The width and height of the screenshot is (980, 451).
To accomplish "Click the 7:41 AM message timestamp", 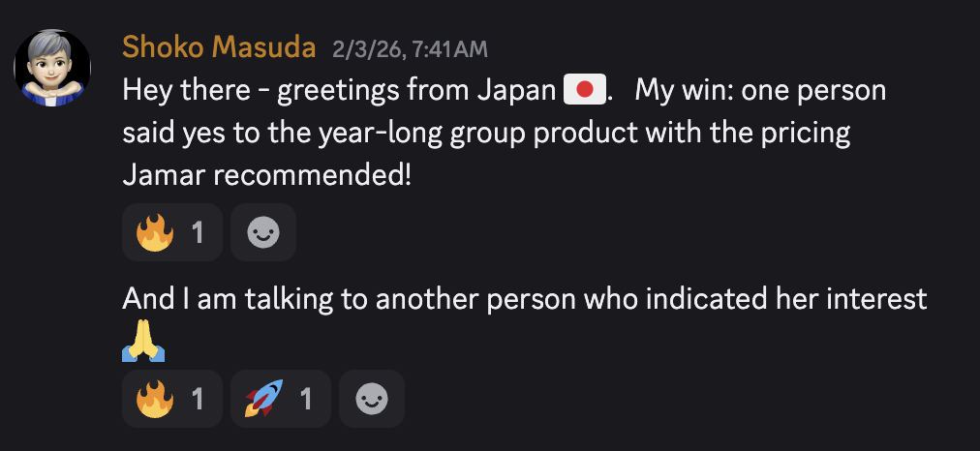I will [410, 47].
